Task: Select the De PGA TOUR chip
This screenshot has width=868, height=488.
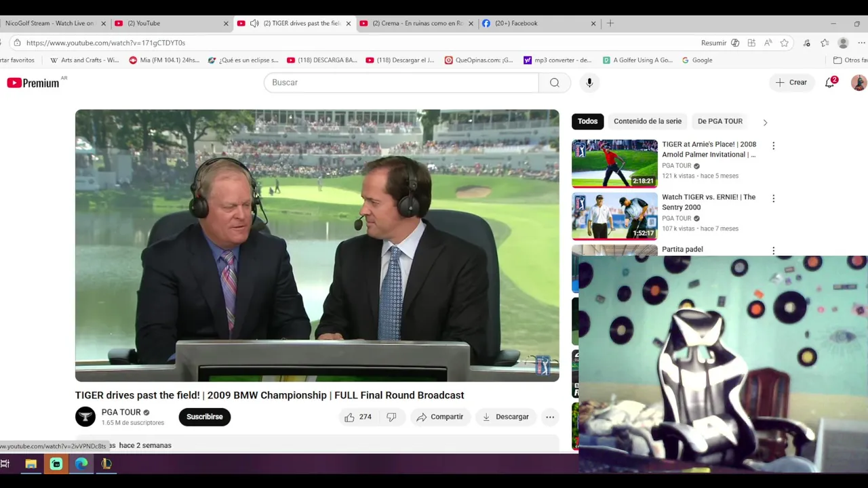Action: (720, 121)
